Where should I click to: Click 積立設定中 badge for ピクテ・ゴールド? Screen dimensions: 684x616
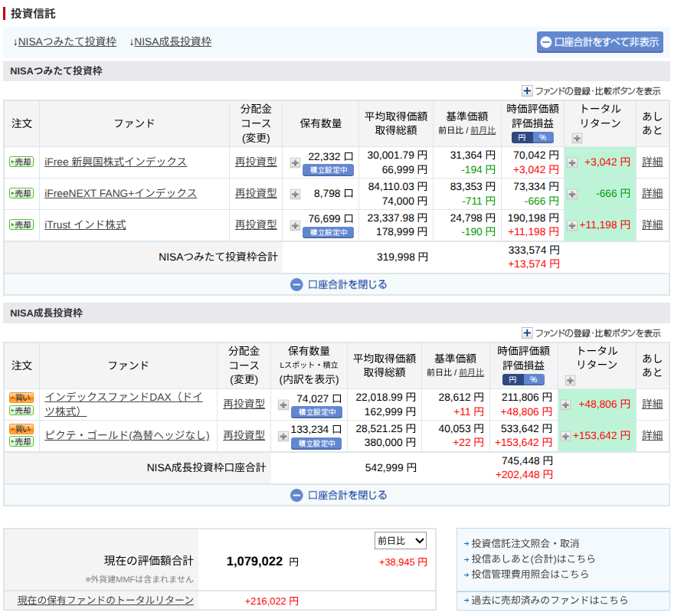[316, 444]
